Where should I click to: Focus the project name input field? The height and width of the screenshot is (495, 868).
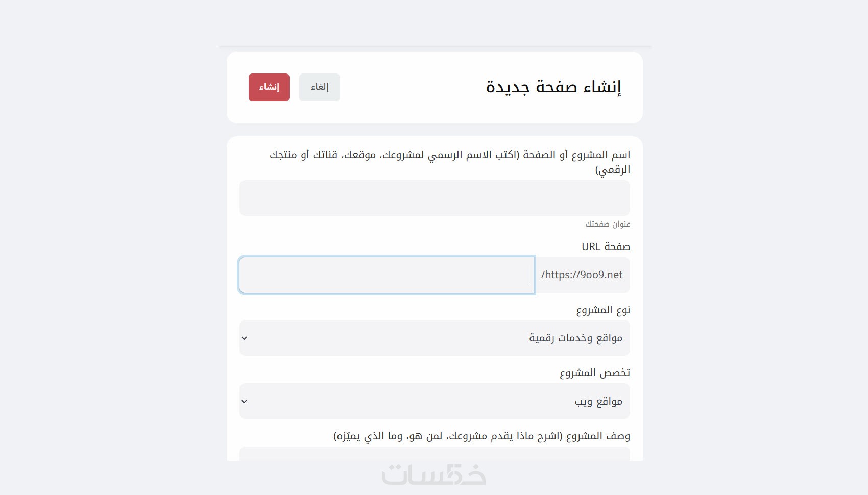[x=435, y=198]
